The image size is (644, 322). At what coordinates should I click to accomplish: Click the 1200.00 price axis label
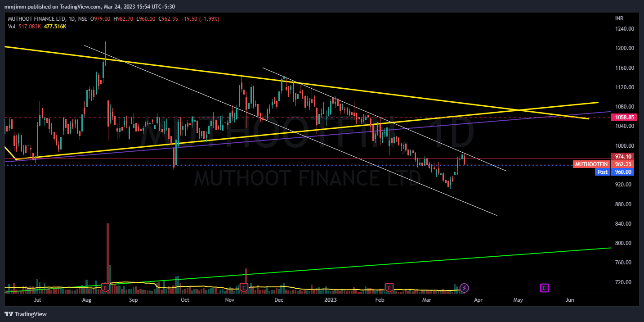pyautogui.click(x=625, y=48)
